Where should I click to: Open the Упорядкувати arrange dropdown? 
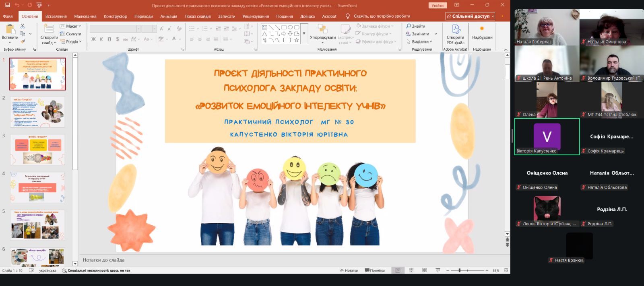click(x=322, y=37)
